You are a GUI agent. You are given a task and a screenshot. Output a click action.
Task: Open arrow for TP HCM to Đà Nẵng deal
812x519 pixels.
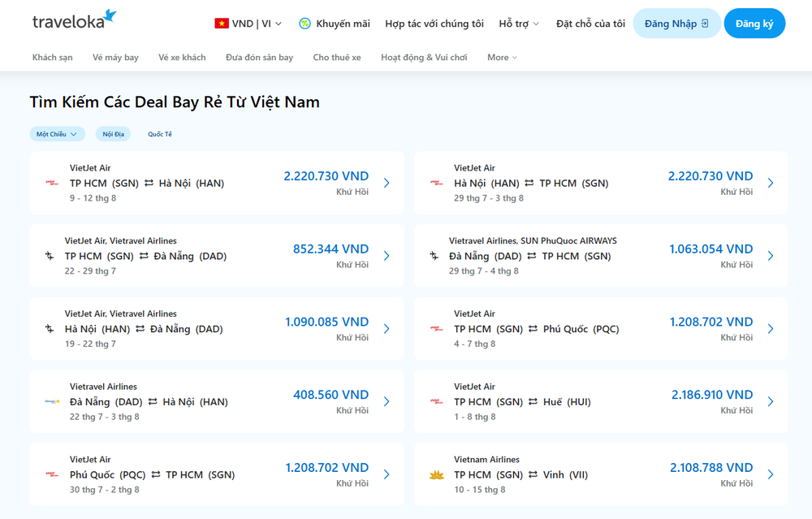pyautogui.click(x=387, y=256)
